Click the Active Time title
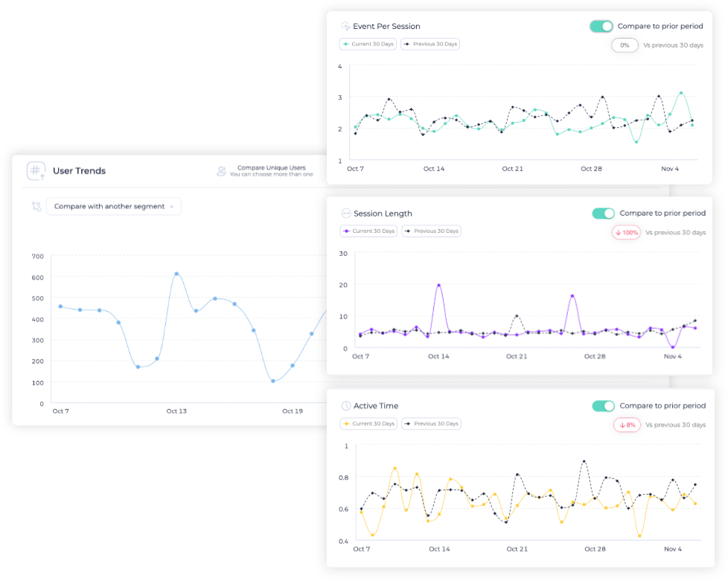This screenshot has width=728, height=581. [x=376, y=405]
